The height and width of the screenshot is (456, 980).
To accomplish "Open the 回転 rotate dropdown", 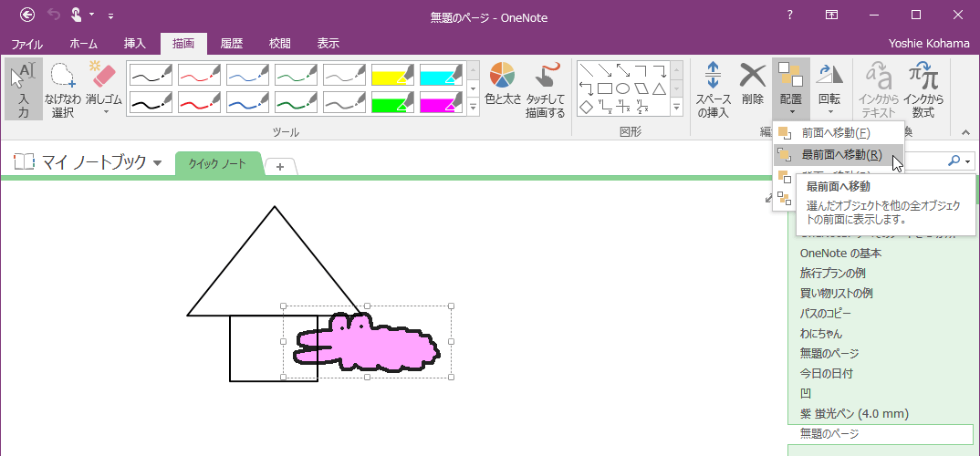I will (830, 89).
